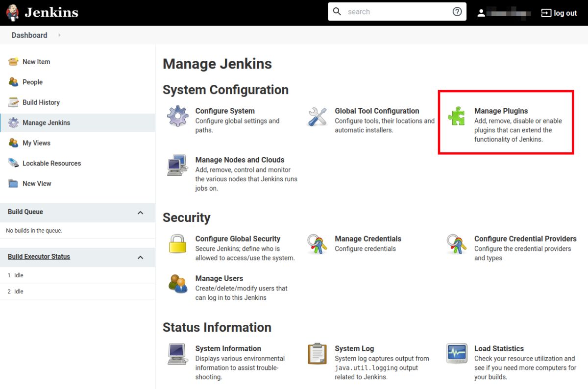Click the Jenkins butler logo icon
588x389 pixels.
click(13, 12)
